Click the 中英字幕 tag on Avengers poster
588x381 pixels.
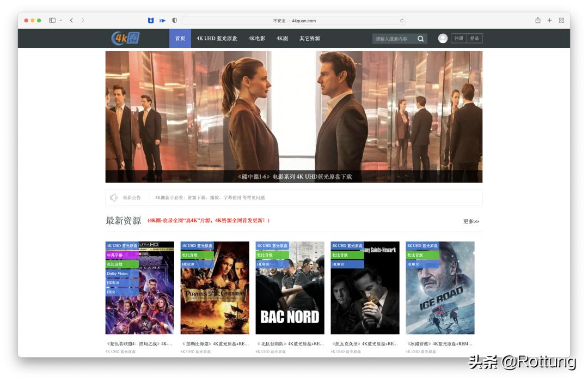122,255
